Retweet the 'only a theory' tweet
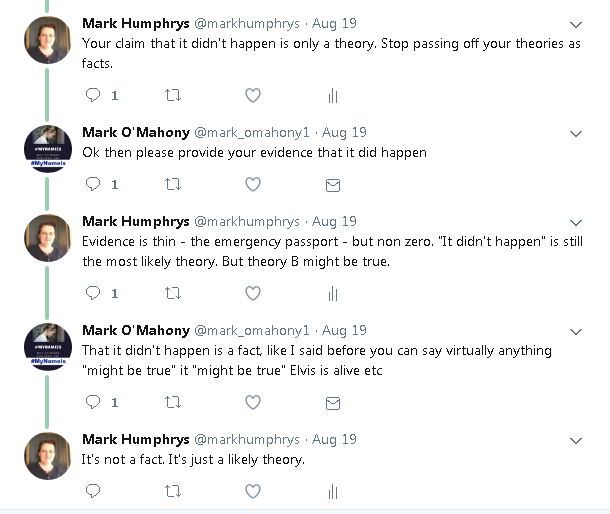Screen dimensions: 610x514 point(173,96)
